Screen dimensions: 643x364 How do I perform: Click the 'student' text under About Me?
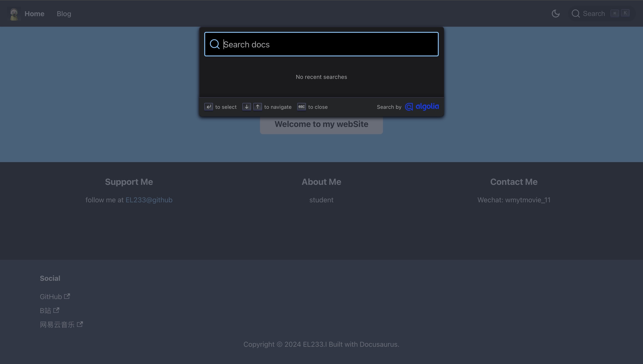click(x=321, y=200)
